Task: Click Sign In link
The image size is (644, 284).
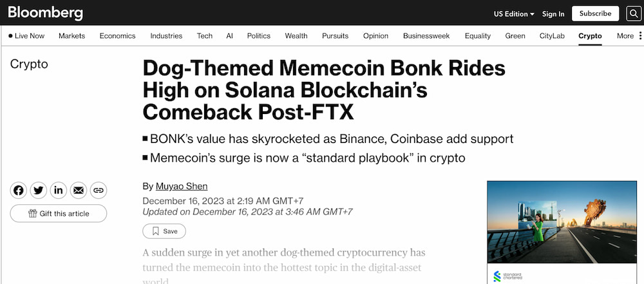Action: pos(553,14)
